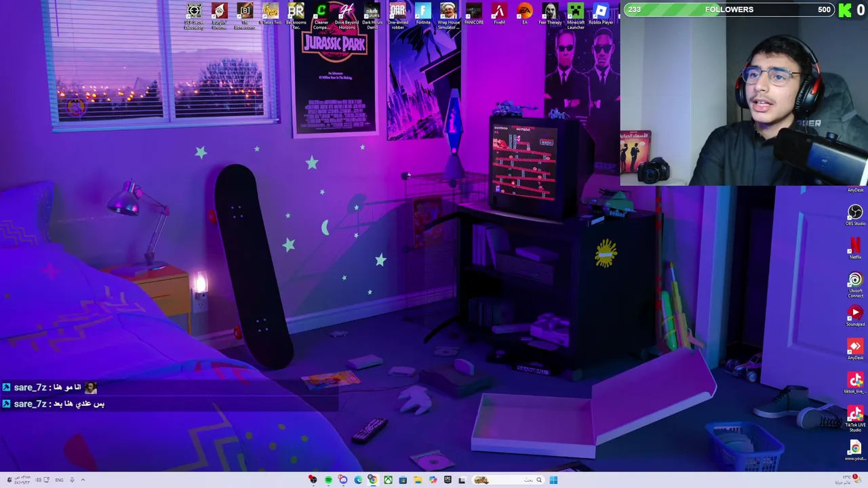This screenshot has height=488, width=868.
Task: Open the Minecraft Launcher shortcut
Action: pos(576,16)
